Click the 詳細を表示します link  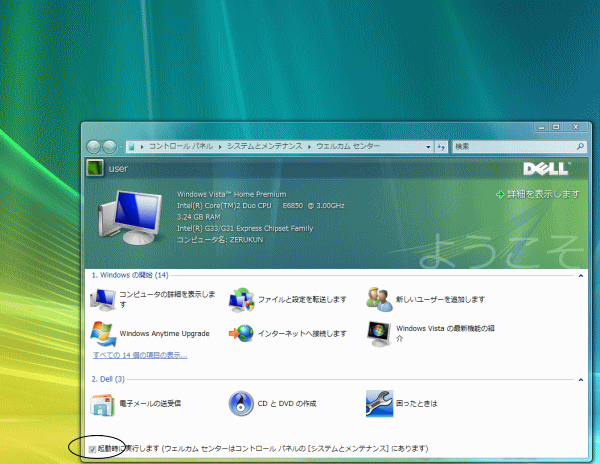pos(538,194)
